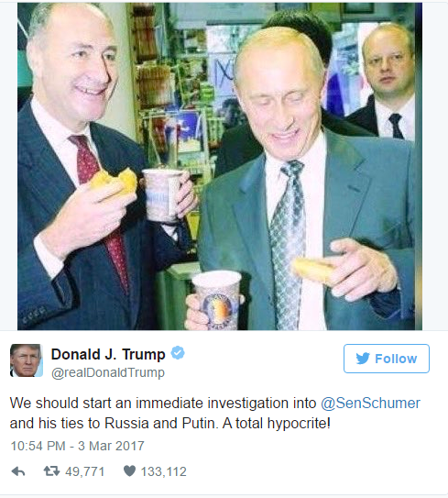Click the red patterned tie in the photo
This screenshot has width=448, height=498.
click(x=101, y=210)
